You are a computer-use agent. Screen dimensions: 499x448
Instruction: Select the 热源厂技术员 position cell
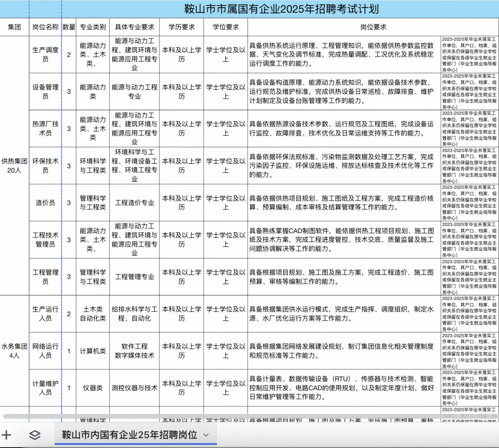[46, 128]
